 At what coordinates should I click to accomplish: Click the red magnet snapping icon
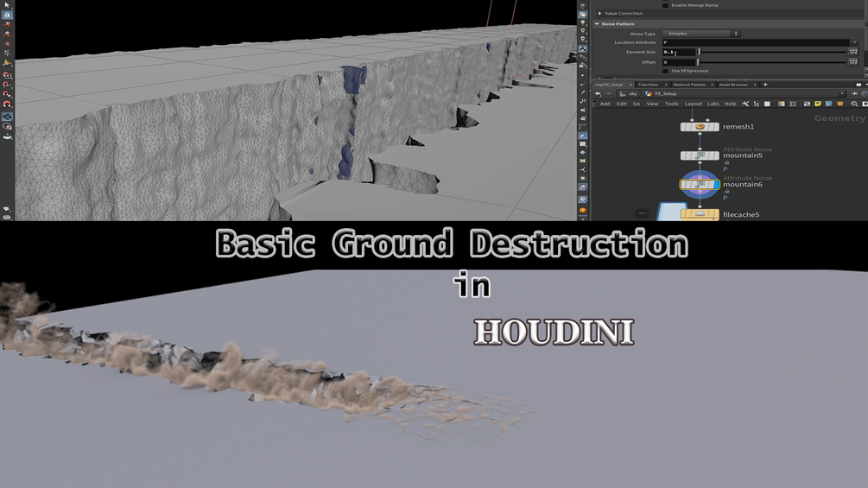click(x=7, y=104)
